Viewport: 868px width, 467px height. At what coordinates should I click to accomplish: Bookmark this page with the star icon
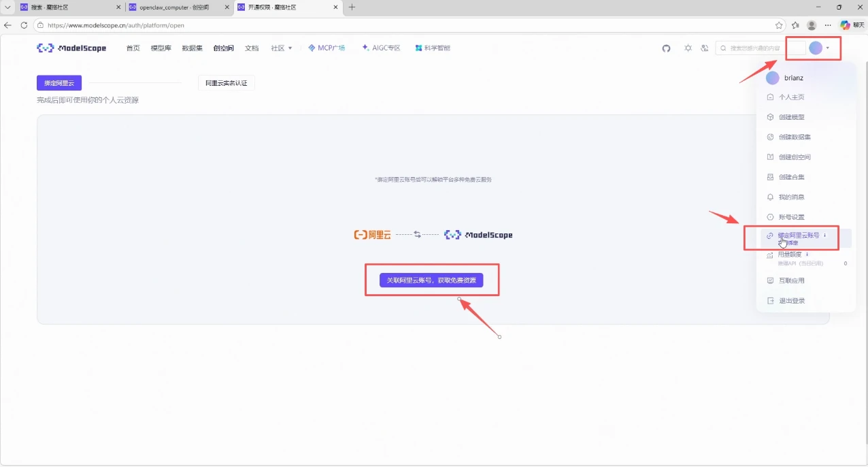pyautogui.click(x=780, y=25)
